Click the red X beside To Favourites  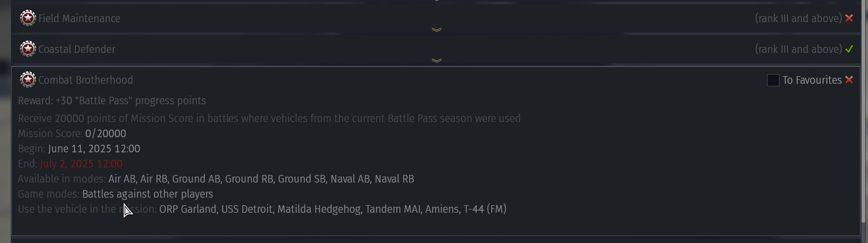coord(849,80)
